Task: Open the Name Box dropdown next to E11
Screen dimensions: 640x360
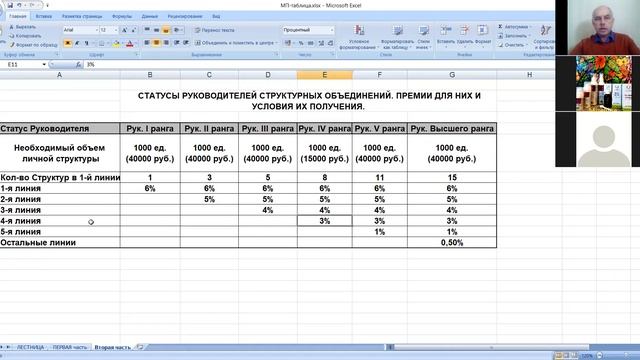Action: point(44,64)
